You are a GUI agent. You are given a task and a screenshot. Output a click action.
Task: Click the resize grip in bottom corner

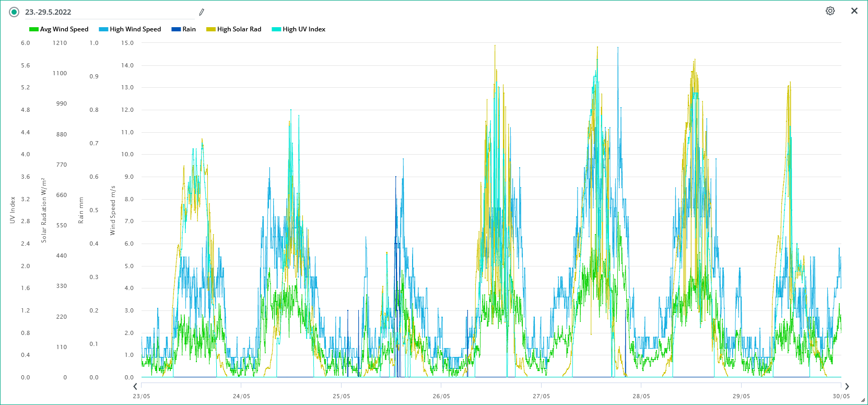[863, 400]
